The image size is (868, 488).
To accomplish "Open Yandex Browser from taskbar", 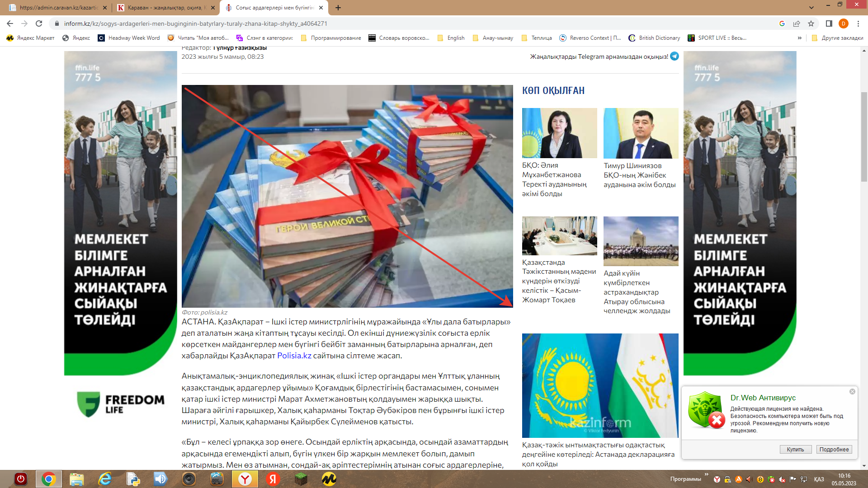I will (245, 479).
